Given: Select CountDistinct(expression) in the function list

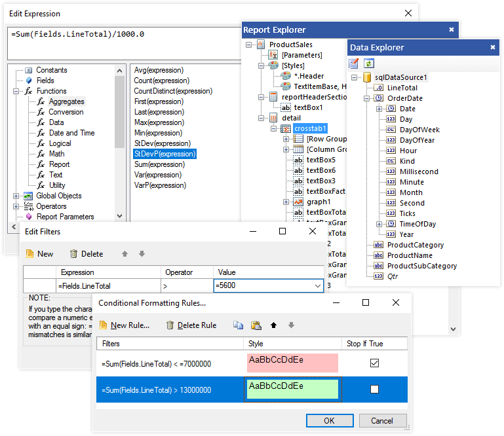Looking at the screenshot, I should (173, 91).
